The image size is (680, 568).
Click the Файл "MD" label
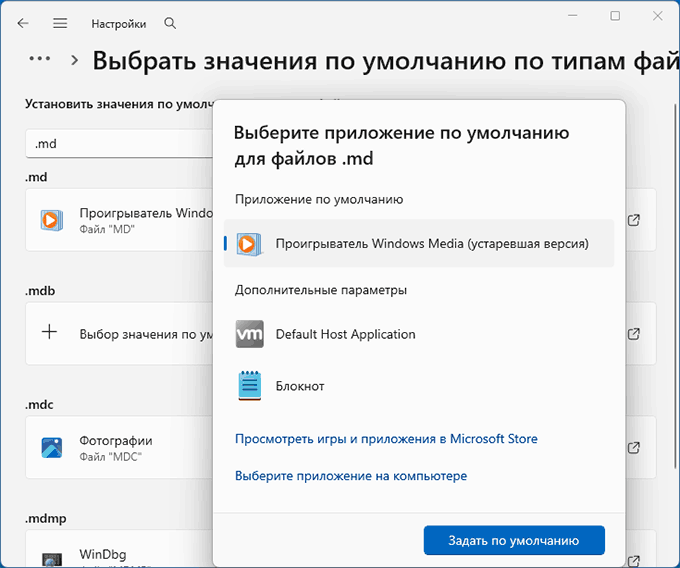click(x=107, y=229)
